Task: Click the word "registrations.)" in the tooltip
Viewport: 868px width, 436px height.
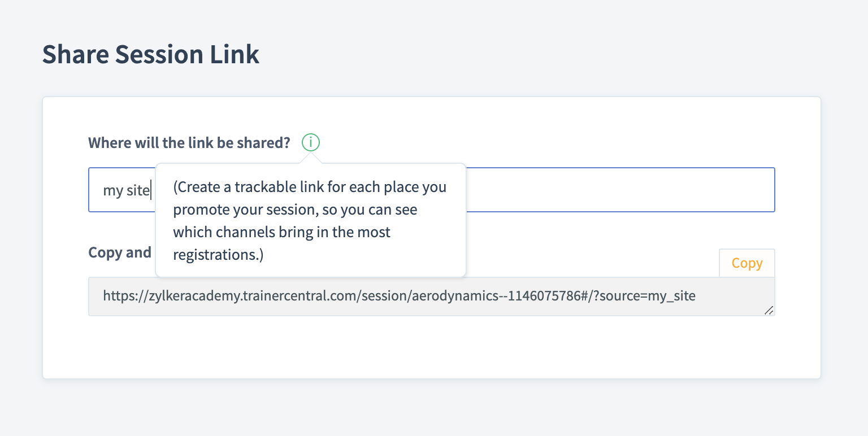Action: pyautogui.click(x=218, y=255)
